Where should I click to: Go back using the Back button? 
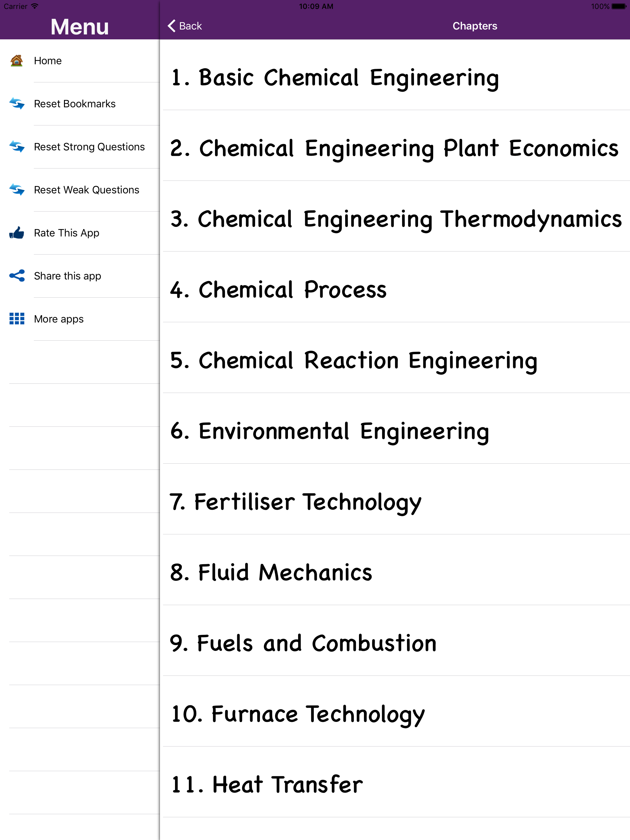pyautogui.click(x=190, y=26)
